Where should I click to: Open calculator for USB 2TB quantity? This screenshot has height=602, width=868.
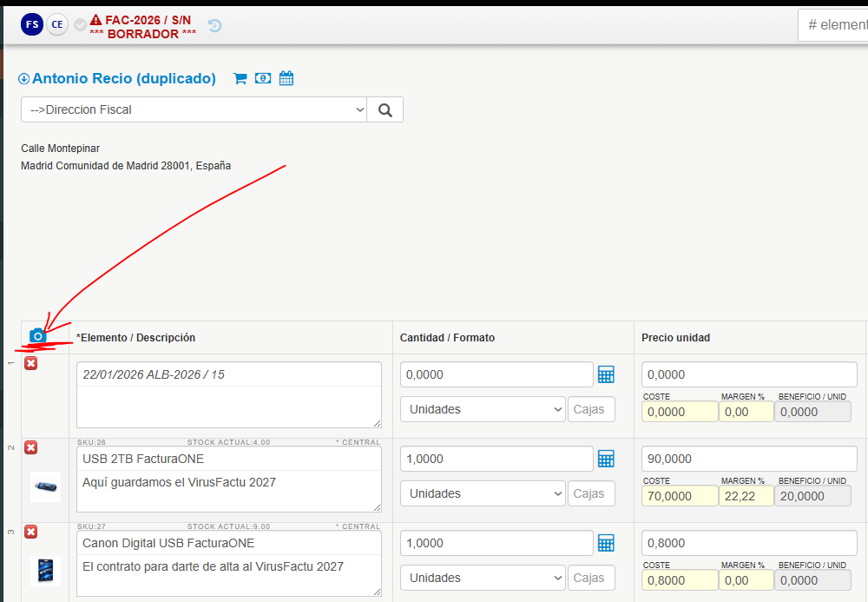pyautogui.click(x=606, y=459)
